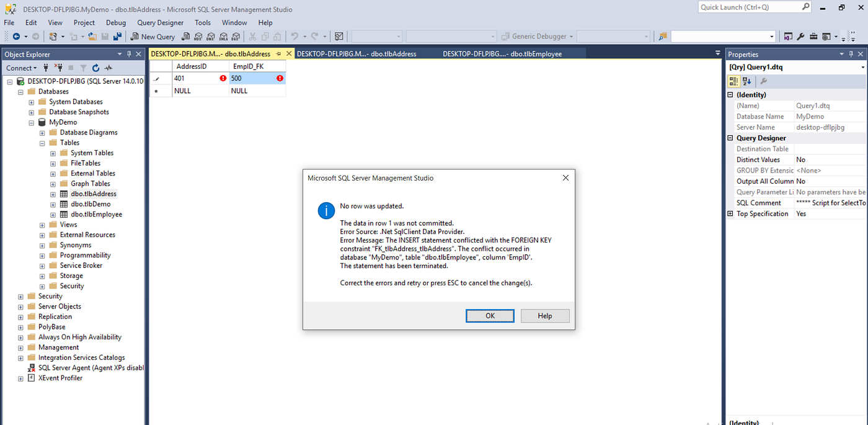868x425 pixels.
Task: Expand the Views folder under MyDemo
Action: point(42,224)
